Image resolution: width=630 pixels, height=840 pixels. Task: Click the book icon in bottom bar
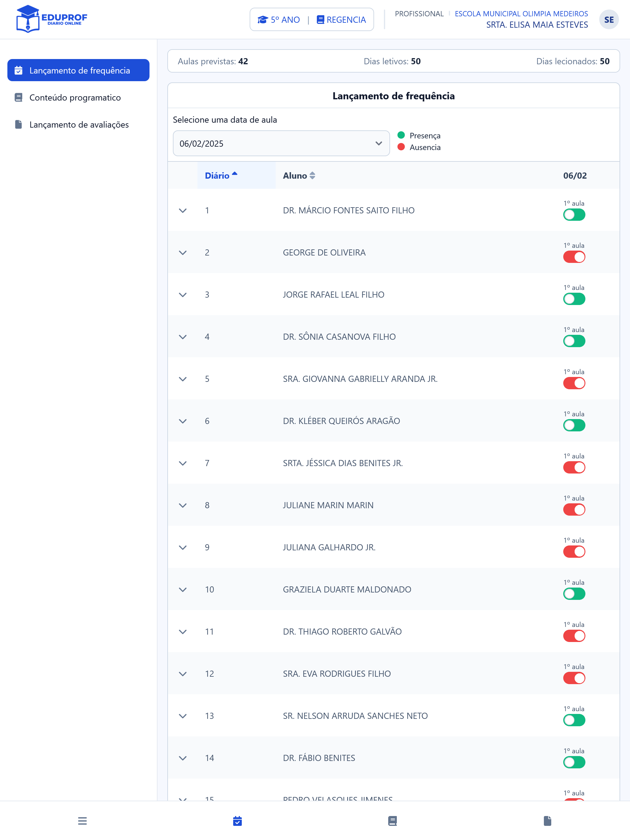pyautogui.click(x=393, y=821)
